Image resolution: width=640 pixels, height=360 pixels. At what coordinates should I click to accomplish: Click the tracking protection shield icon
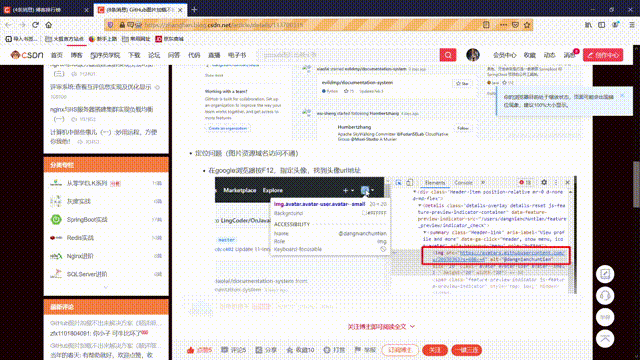point(111,25)
